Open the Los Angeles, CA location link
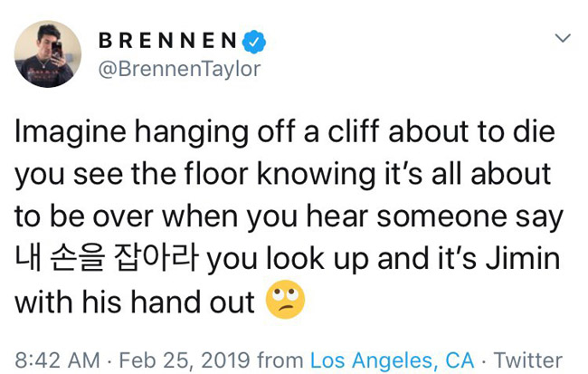 392,360
